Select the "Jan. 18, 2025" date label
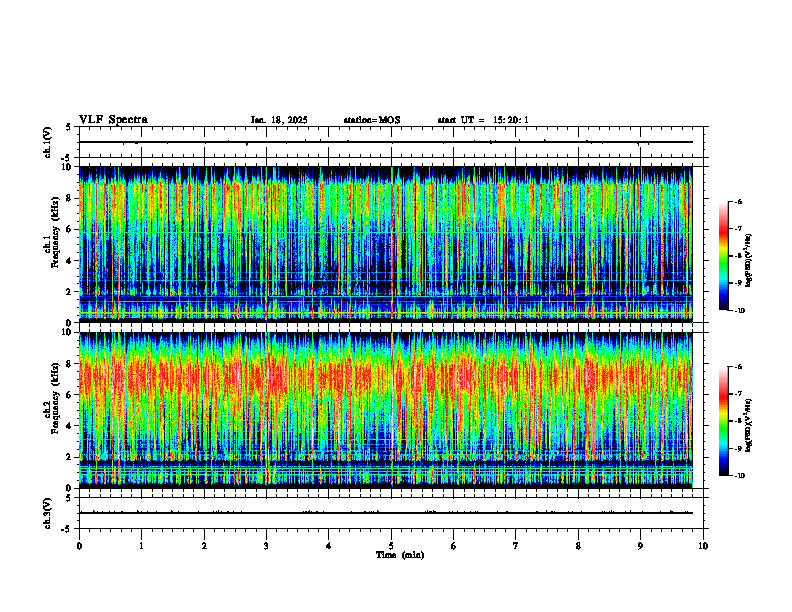 pyautogui.click(x=279, y=120)
